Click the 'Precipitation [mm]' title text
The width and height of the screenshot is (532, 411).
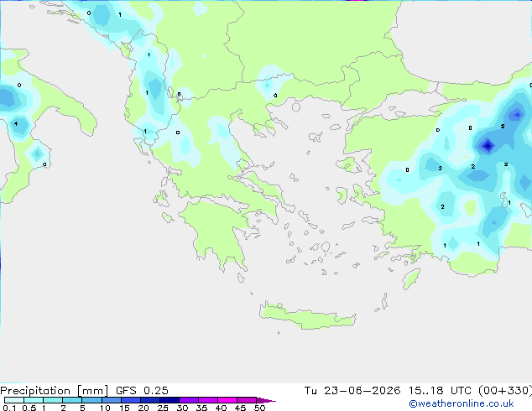click(x=55, y=391)
